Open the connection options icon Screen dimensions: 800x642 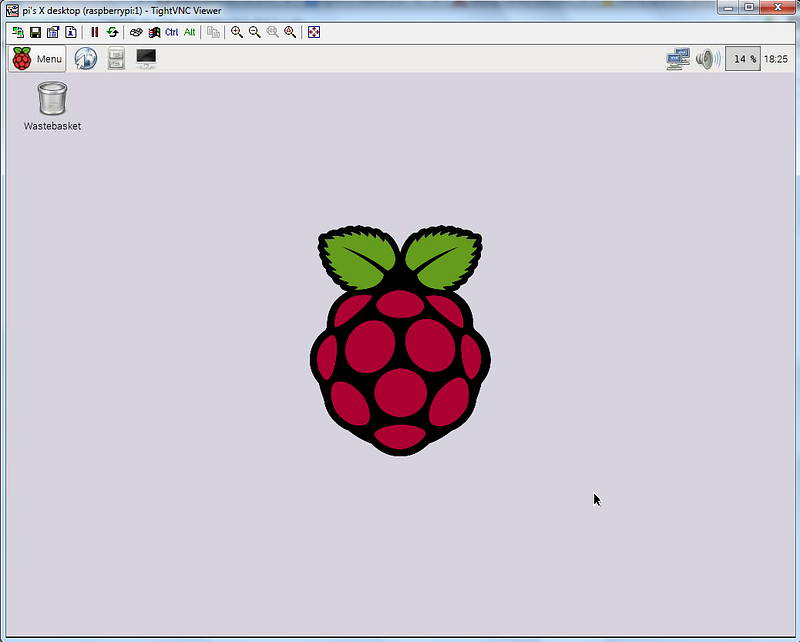(x=53, y=32)
